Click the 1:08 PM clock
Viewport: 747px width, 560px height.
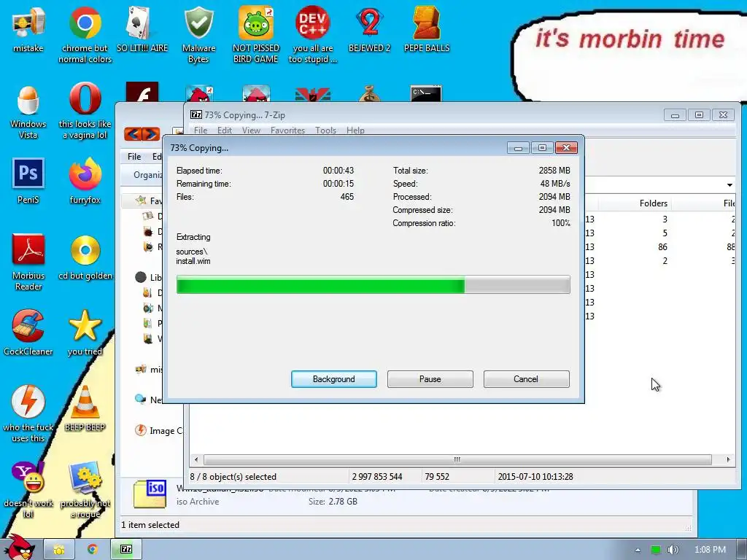710,550
